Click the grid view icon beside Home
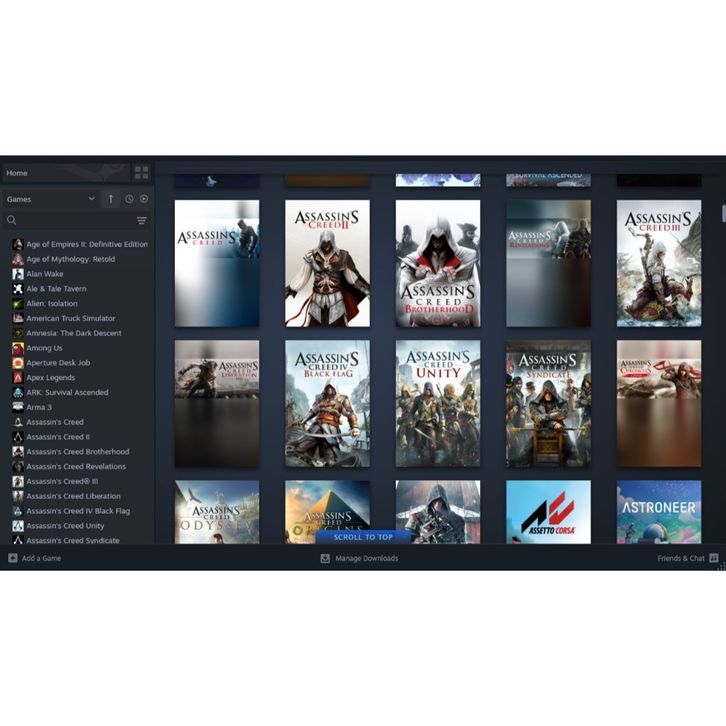This screenshot has width=726, height=726. click(x=141, y=173)
